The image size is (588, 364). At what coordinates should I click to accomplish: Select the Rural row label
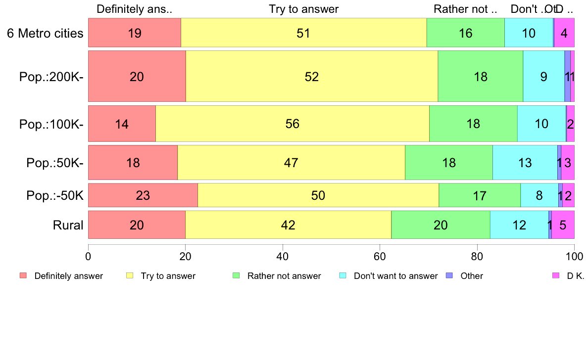(68, 225)
